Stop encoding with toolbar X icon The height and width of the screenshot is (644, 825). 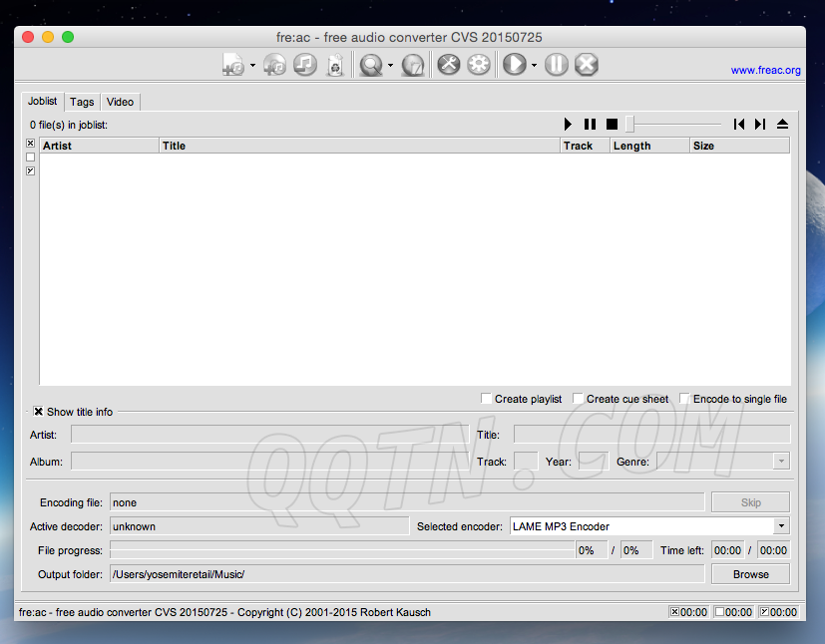[587, 65]
